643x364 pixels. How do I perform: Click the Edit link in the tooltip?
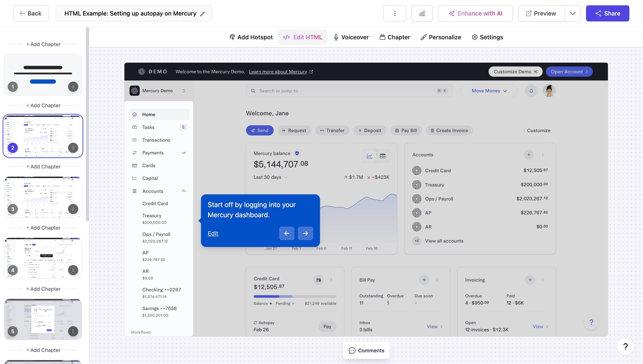(213, 234)
